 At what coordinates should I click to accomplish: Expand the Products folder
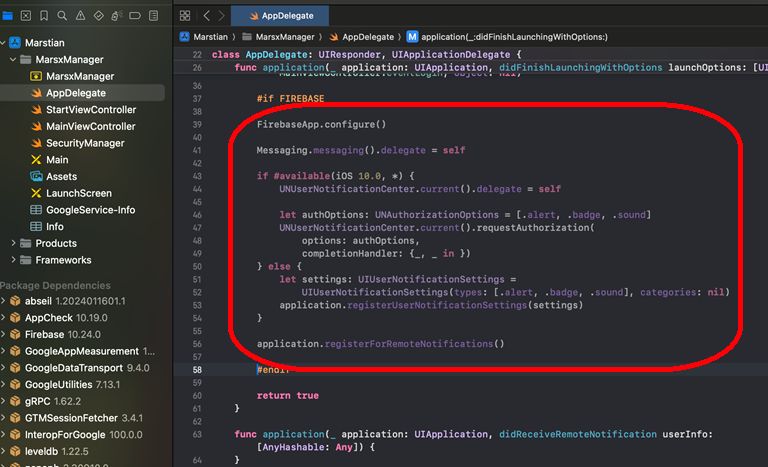tap(13, 243)
